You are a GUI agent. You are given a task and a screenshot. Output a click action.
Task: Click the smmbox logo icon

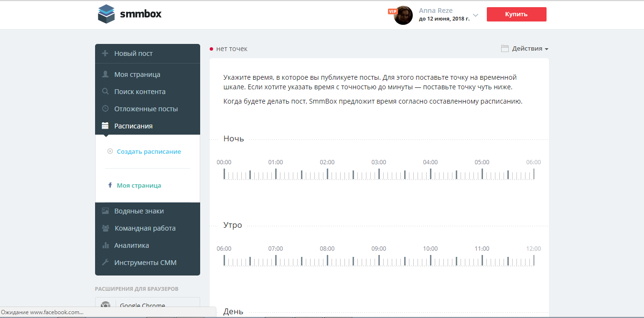[x=107, y=14]
